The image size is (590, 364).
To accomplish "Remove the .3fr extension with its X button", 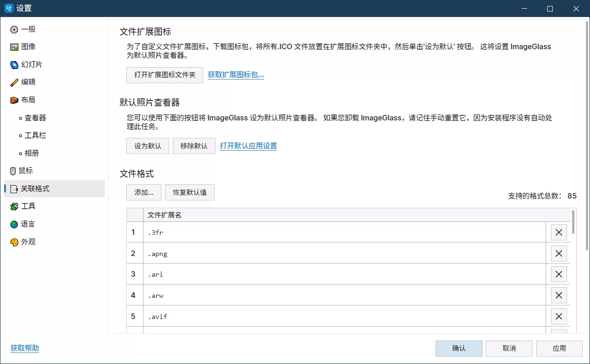I will click(x=559, y=232).
